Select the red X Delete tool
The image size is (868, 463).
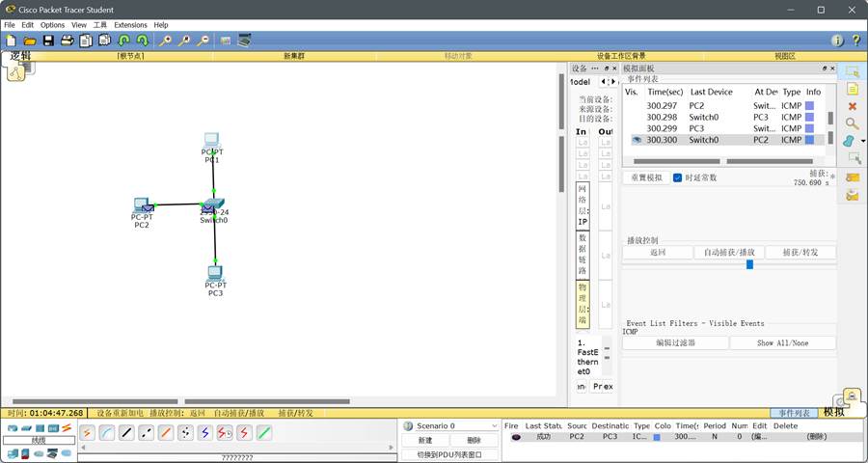coord(853,106)
